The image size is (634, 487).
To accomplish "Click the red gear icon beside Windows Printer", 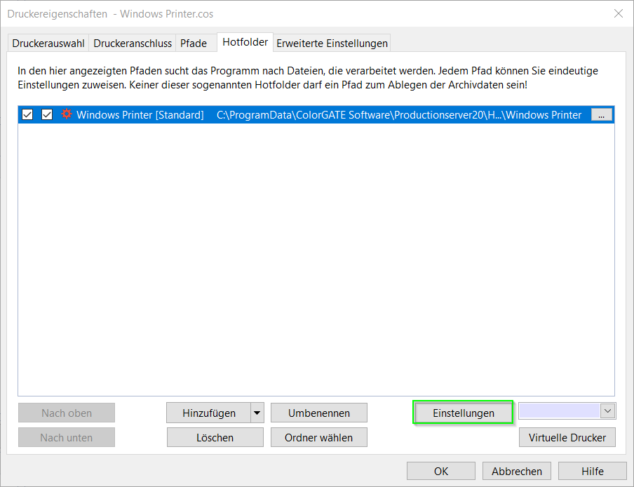I will point(66,115).
